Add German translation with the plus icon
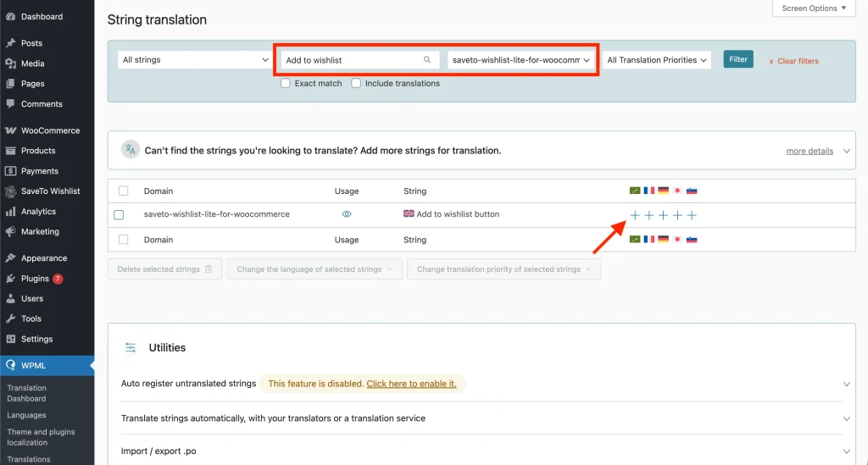 (663, 215)
